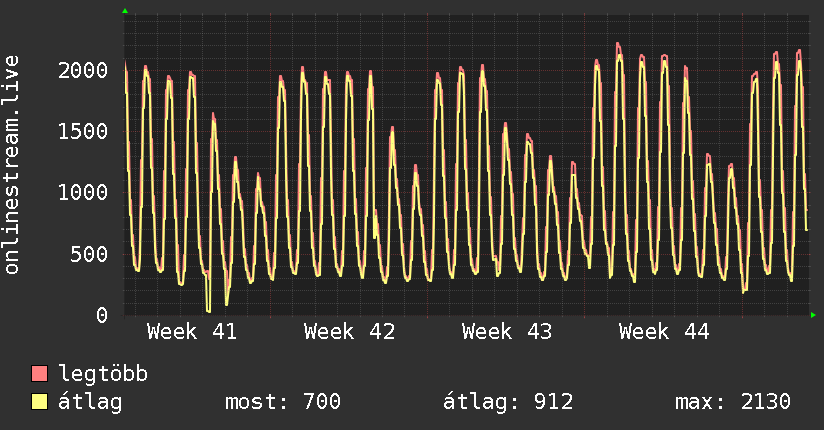824x430 pixels.
Task: Click the 'max: 2130' statistic
Action: point(733,402)
